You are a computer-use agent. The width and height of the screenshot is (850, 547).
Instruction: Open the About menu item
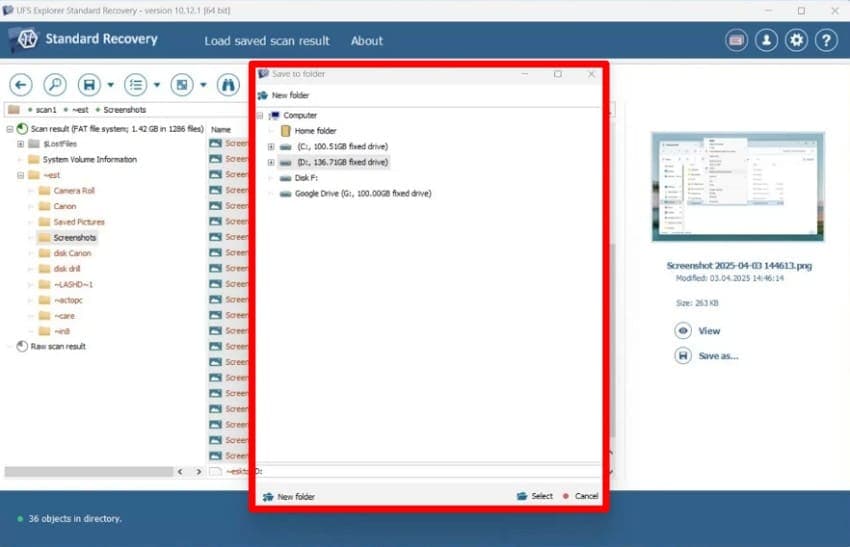pyautogui.click(x=366, y=41)
